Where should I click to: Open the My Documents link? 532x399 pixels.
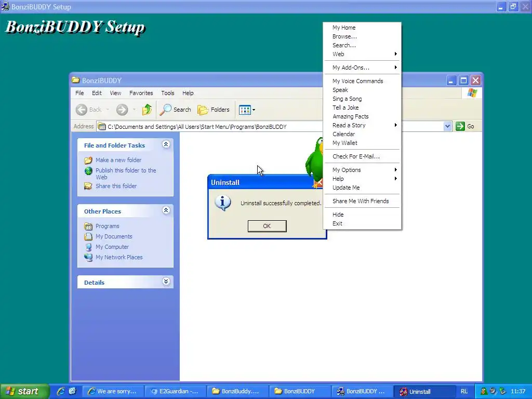click(114, 236)
